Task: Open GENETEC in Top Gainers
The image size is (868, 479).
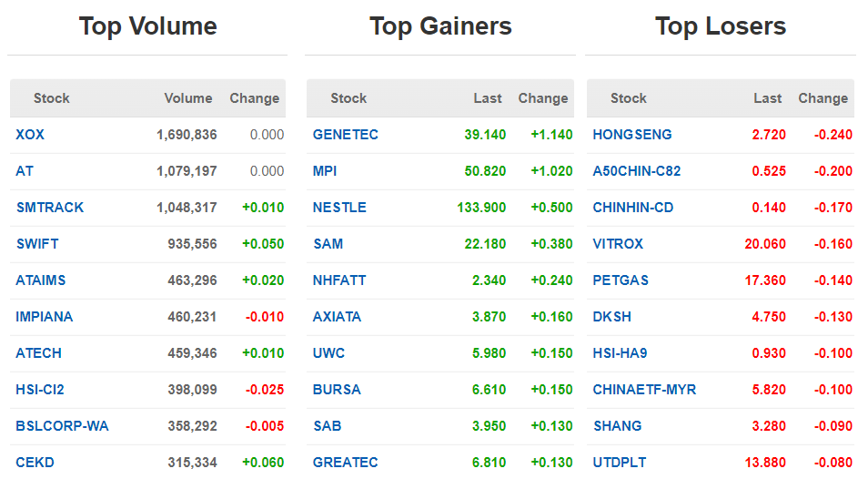Action: (346, 135)
